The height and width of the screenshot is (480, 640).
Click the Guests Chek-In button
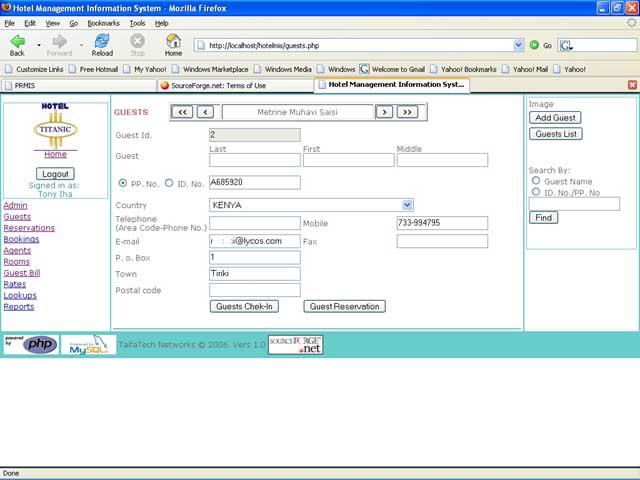pyautogui.click(x=246, y=307)
